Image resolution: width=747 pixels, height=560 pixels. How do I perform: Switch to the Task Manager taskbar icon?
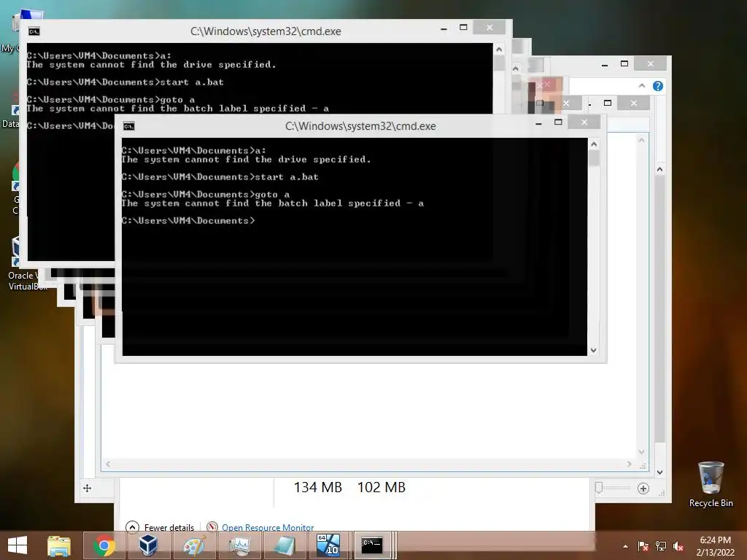click(x=239, y=545)
